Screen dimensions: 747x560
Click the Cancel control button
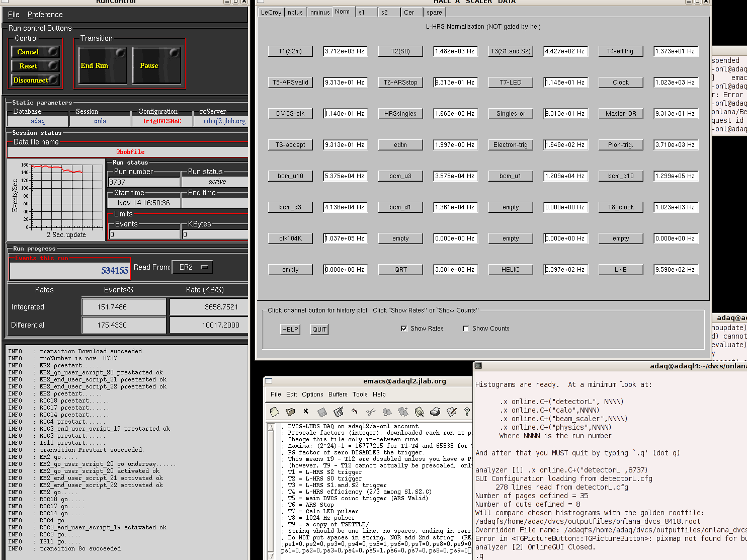tap(35, 52)
